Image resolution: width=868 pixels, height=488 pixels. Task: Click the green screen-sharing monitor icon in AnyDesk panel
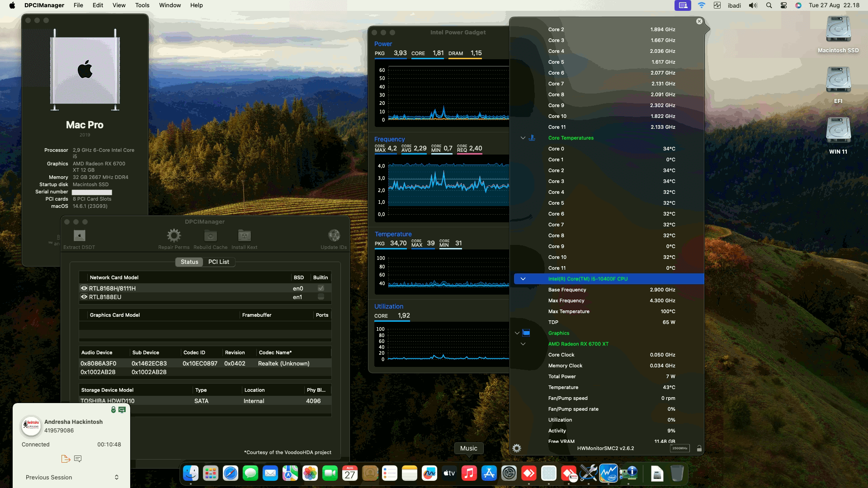(122, 410)
